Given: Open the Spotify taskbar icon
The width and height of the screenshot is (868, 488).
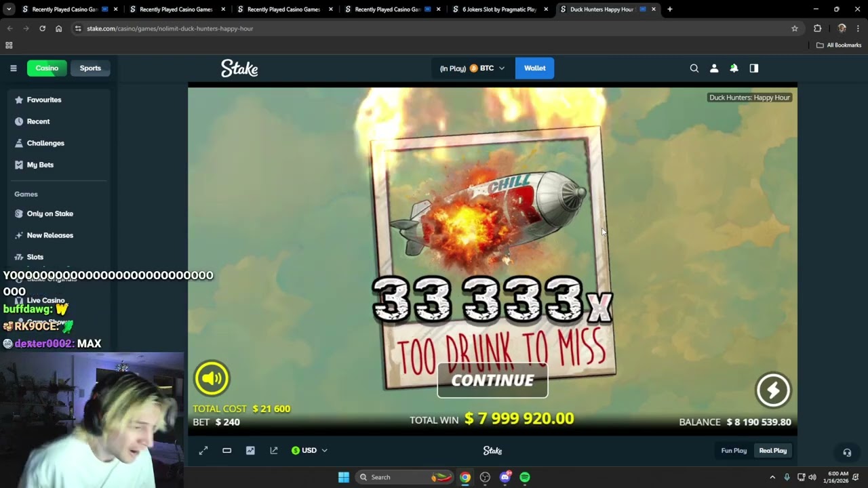Looking at the screenshot, I should click(525, 477).
